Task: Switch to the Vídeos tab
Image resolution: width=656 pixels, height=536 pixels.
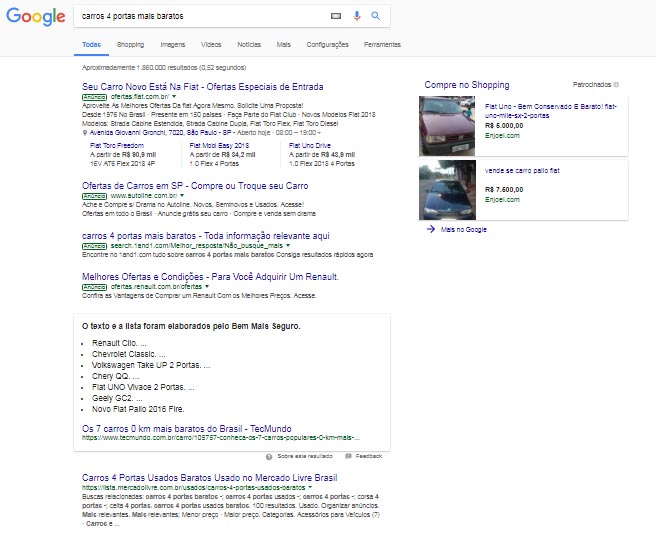Action: (x=211, y=45)
